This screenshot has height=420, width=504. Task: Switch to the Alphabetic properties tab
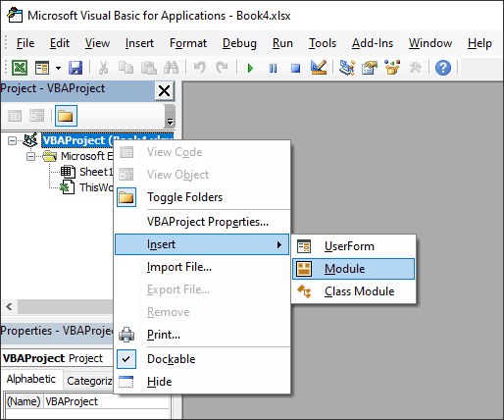pos(31,380)
